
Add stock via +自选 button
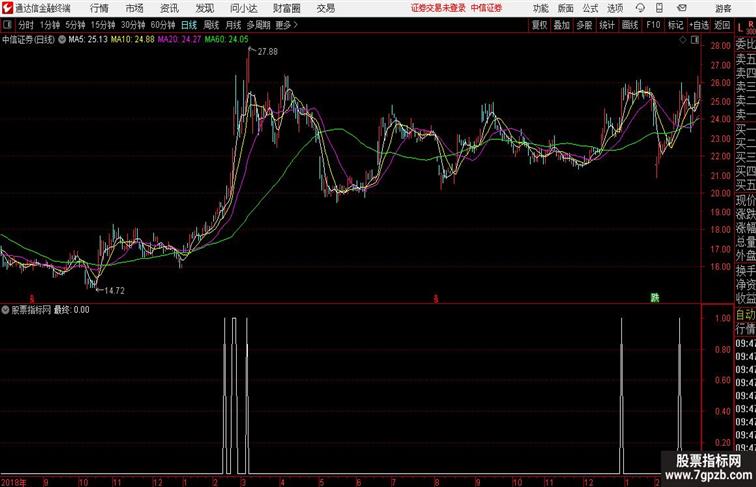(699, 25)
